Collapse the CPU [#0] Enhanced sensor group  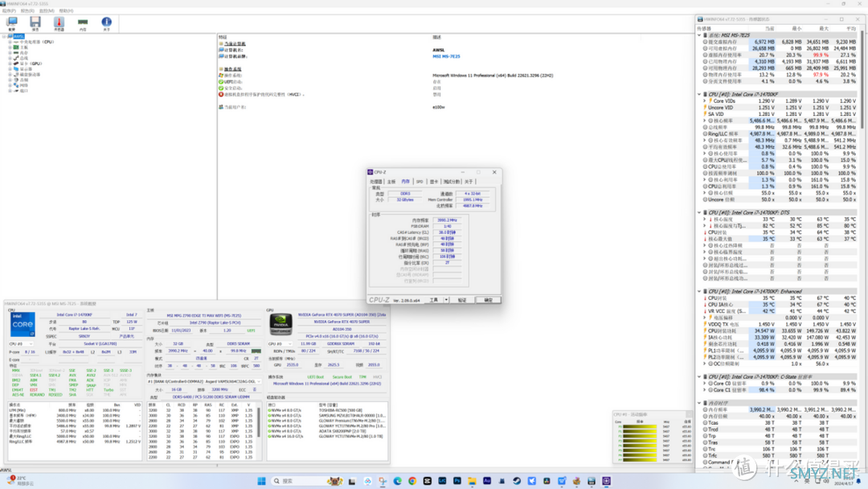tap(699, 291)
